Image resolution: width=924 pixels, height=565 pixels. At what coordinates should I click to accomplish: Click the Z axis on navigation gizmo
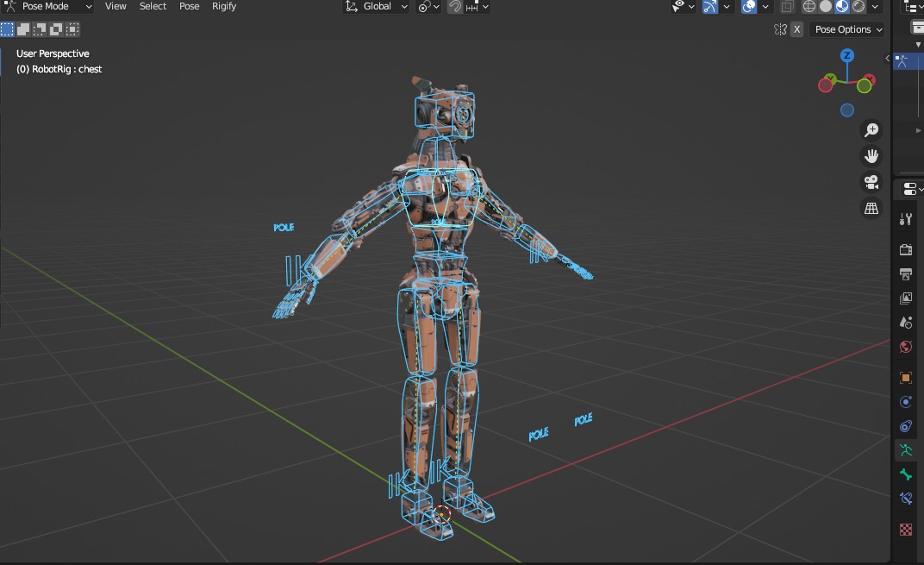[846, 56]
